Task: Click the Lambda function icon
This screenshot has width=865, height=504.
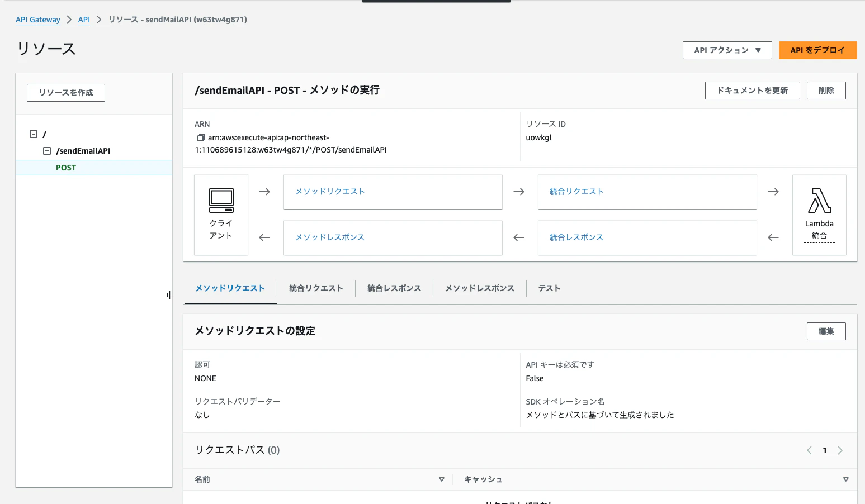Action: [x=819, y=201]
